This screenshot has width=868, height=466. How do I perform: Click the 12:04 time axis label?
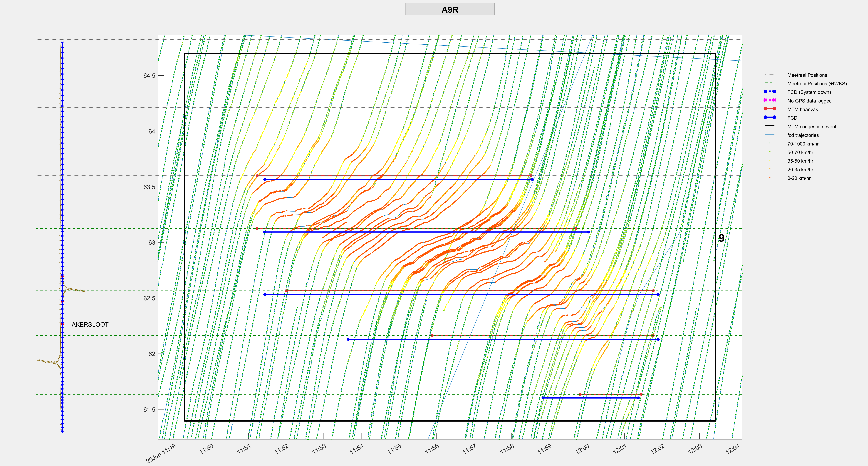[733, 449]
